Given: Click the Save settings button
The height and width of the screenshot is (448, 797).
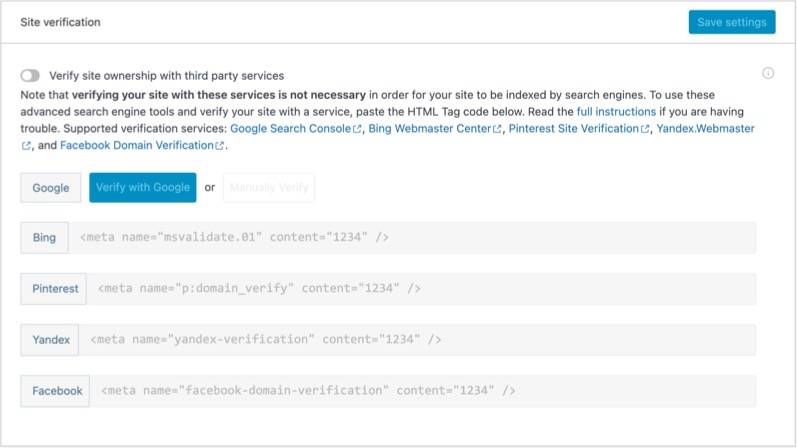Looking at the screenshot, I should click(732, 22).
